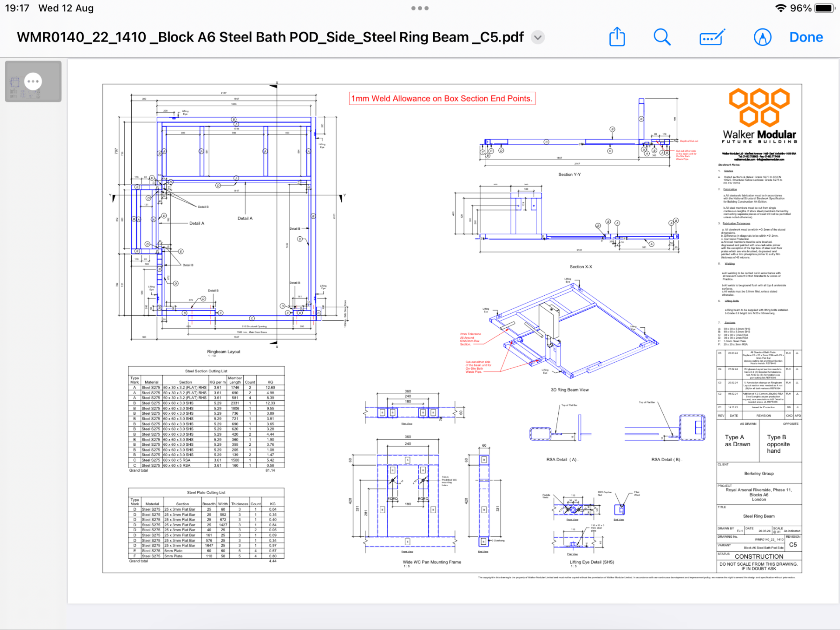Select the page 1 thumbnail
This screenshot has width=840, height=630.
pos(33,81)
